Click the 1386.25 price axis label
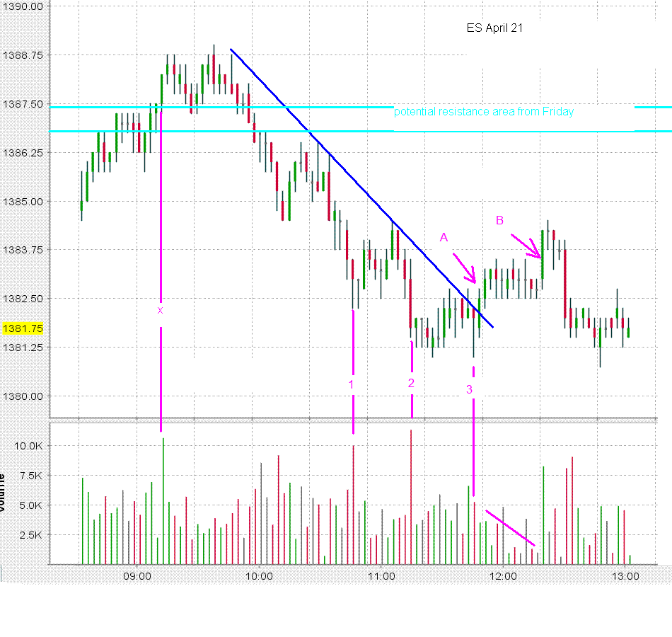The height and width of the screenshot is (637, 672). pyautogui.click(x=23, y=153)
